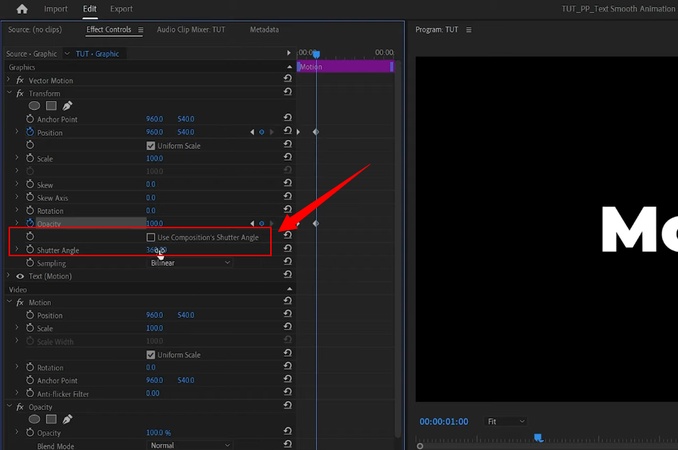Switch to the Audio Clip Mixer tab
This screenshot has height=450, width=678.
click(x=191, y=30)
